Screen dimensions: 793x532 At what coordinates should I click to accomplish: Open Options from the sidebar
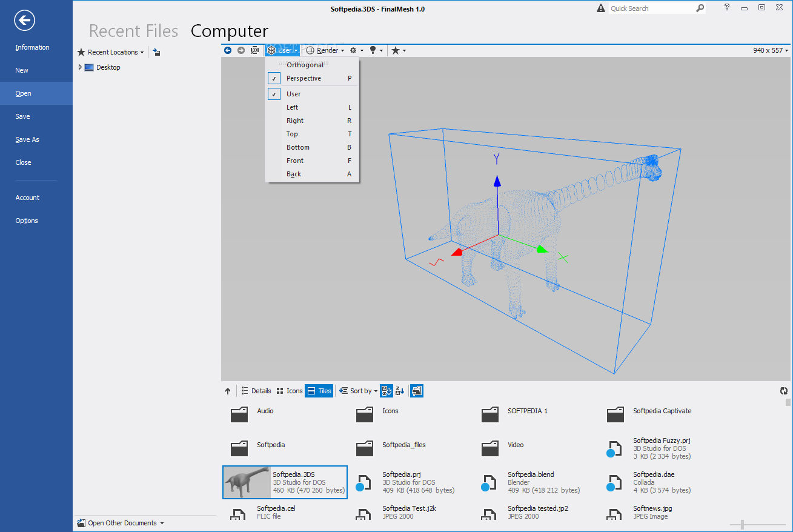[36, 221]
